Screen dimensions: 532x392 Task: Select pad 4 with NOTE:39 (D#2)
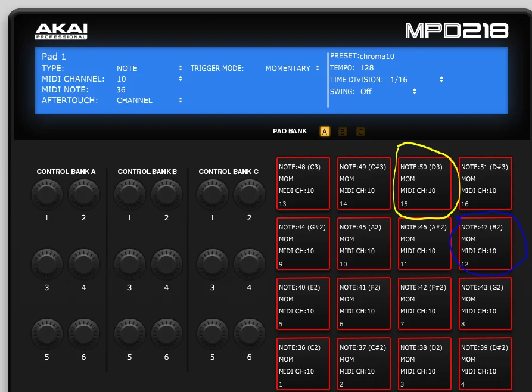click(x=485, y=364)
